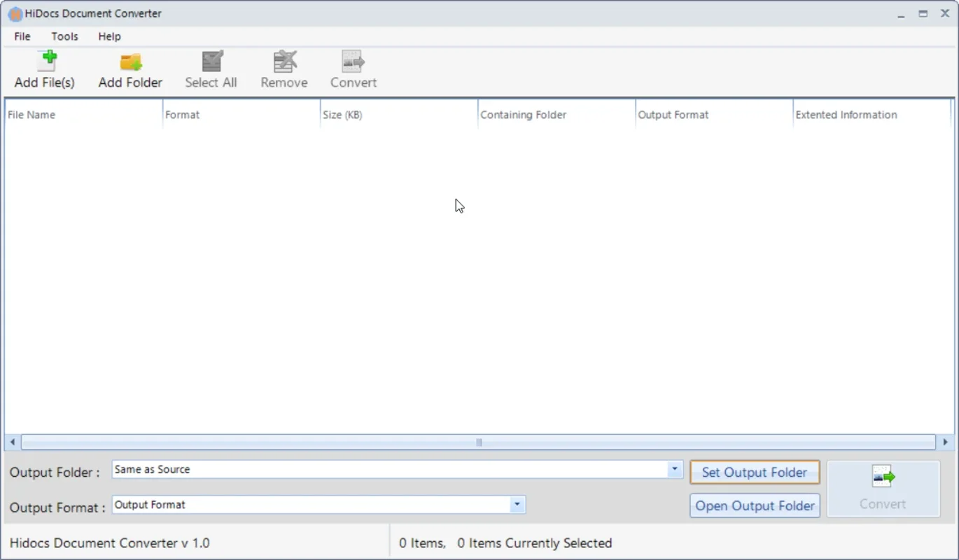Screen dimensions: 959x560
Task: Open the File menu
Action: pos(22,36)
